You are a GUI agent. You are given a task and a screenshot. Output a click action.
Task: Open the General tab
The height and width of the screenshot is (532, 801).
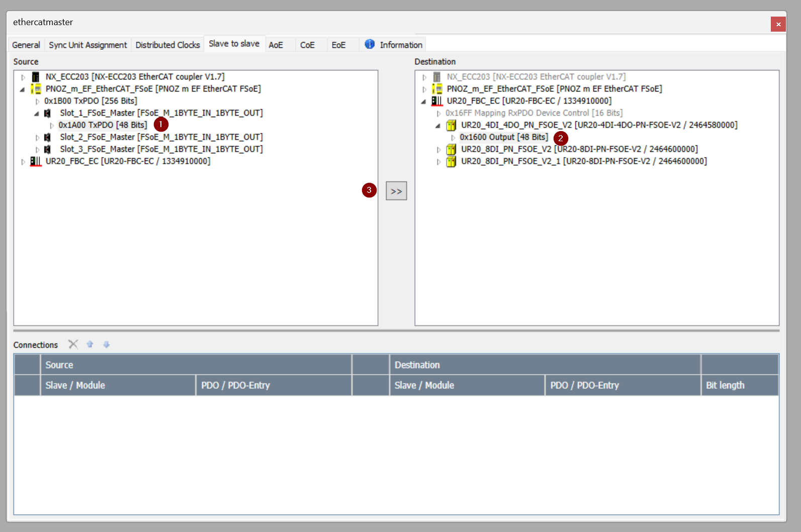26,45
